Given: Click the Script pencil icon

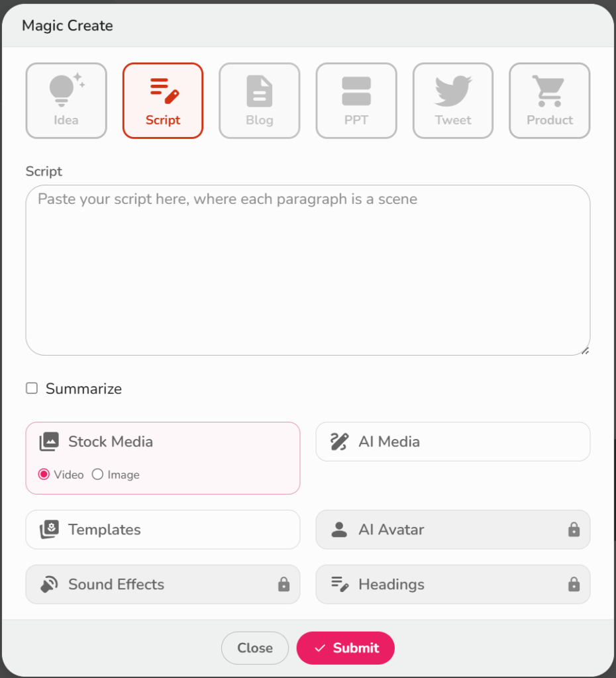Looking at the screenshot, I should click(164, 91).
